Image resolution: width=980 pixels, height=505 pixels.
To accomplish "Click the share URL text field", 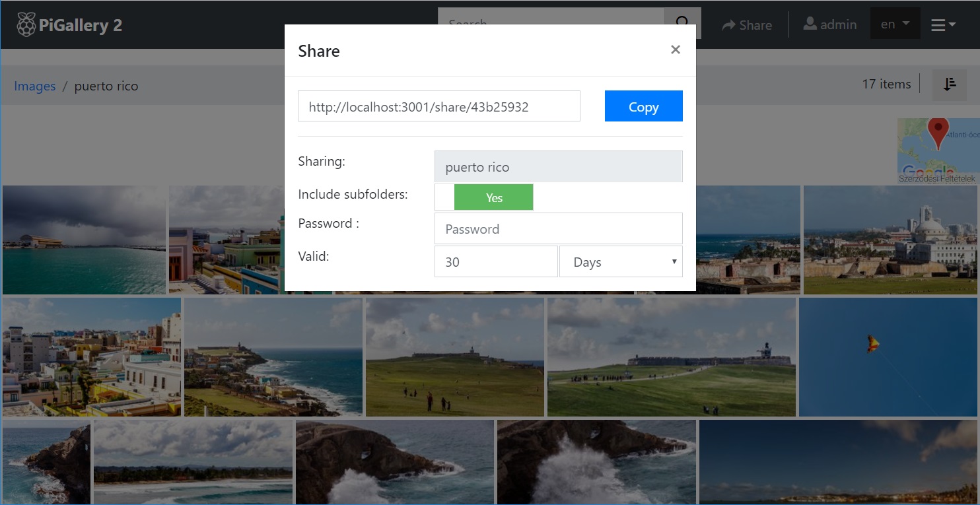I will pyautogui.click(x=439, y=106).
